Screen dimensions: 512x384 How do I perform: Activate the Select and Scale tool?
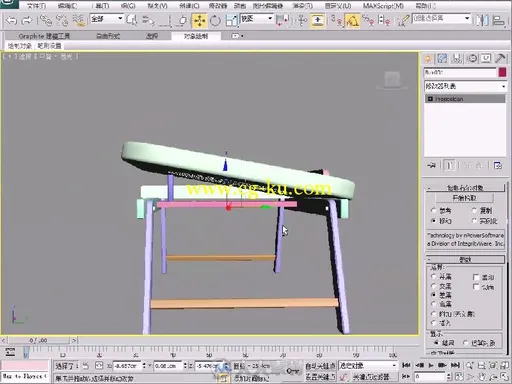coord(231,21)
